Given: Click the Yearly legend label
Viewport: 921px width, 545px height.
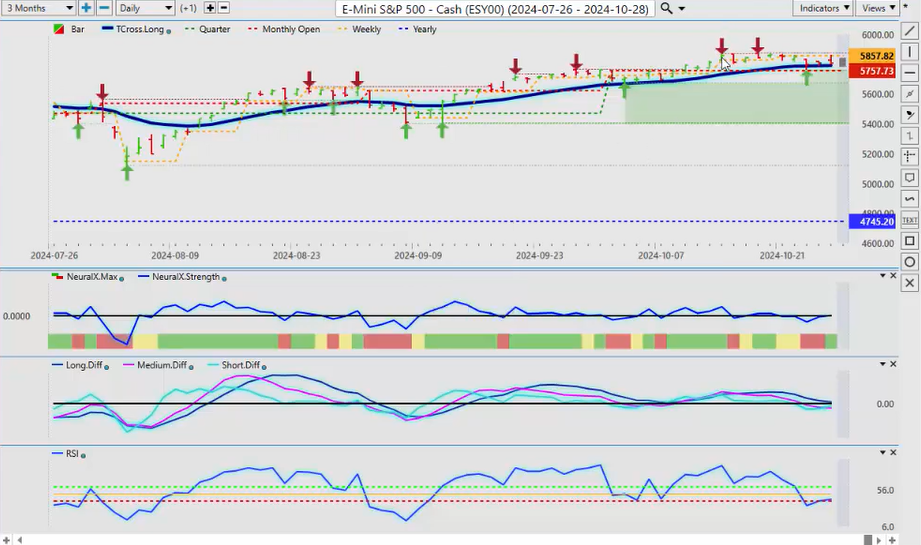Looking at the screenshot, I should (x=425, y=29).
